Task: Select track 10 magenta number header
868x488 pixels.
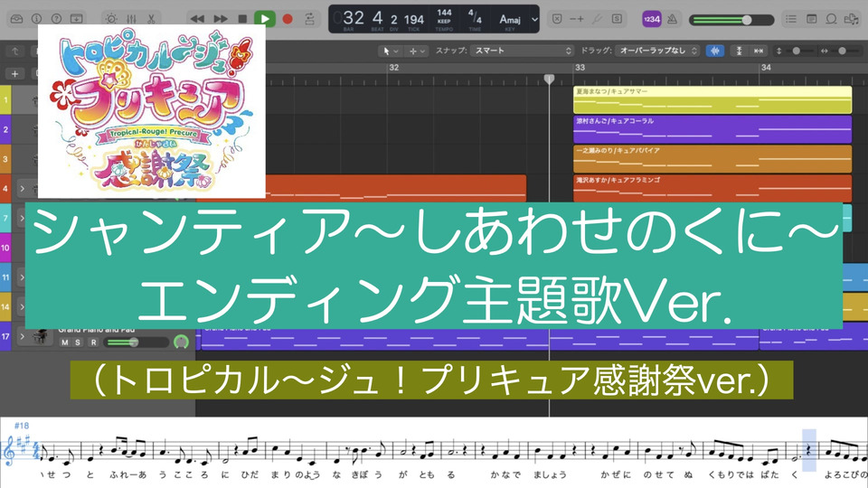Action: (5, 248)
